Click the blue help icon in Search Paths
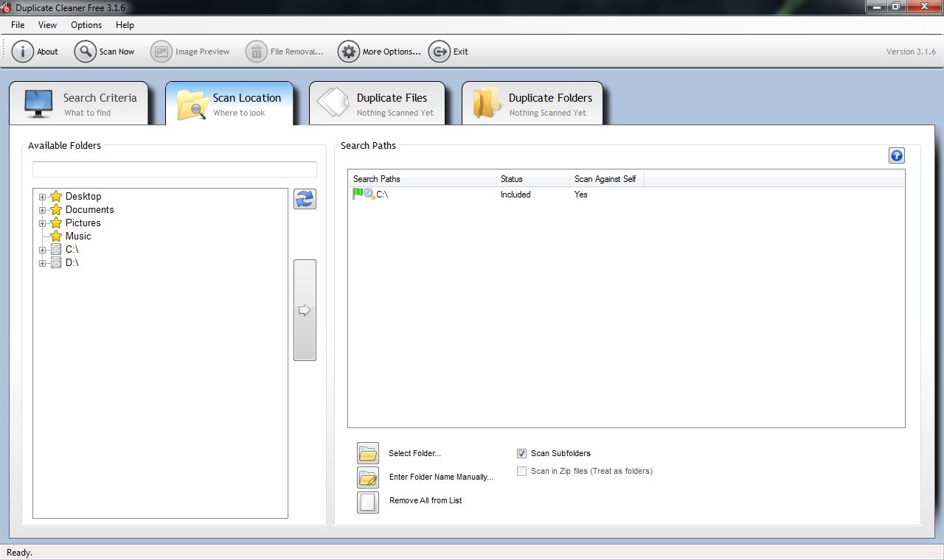 (x=897, y=155)
